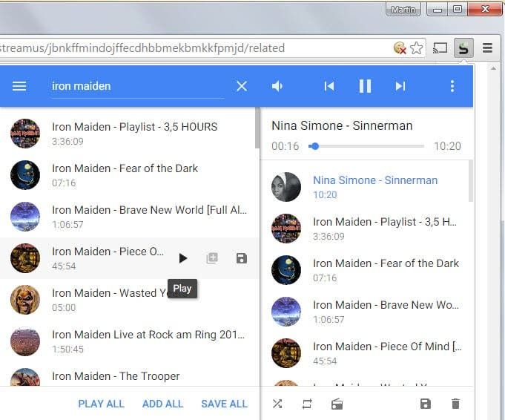Viewport: 505px width, 420px height.
Task: Select Iron Maiden - Fear of the Dark result
Action: 129,175
